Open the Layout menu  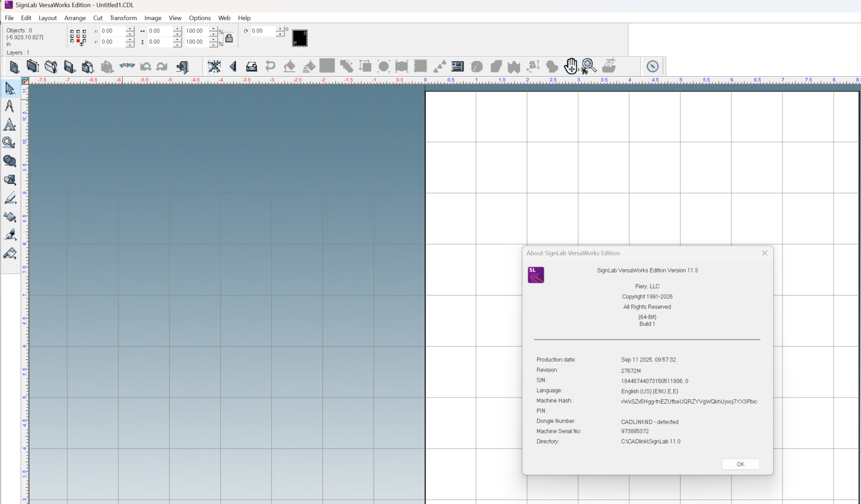pyautogui.click(x=48, y=18)
